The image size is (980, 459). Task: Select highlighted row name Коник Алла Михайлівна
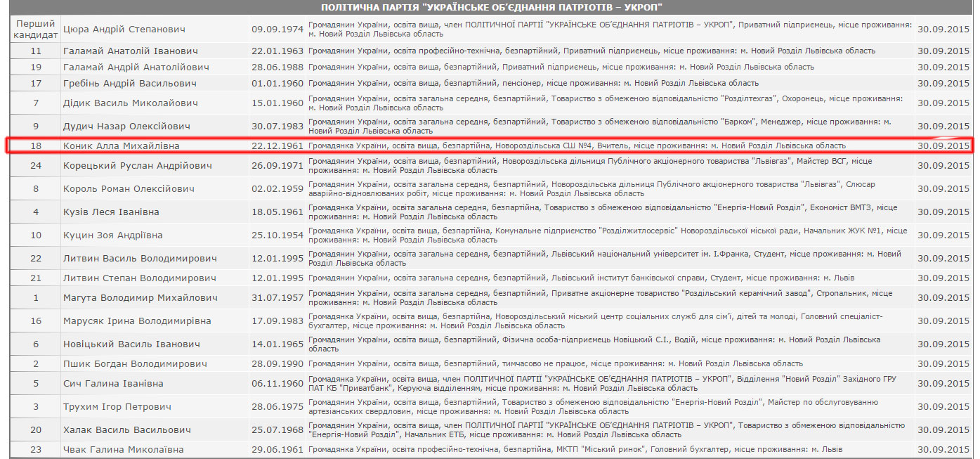[x=122, y=146]
